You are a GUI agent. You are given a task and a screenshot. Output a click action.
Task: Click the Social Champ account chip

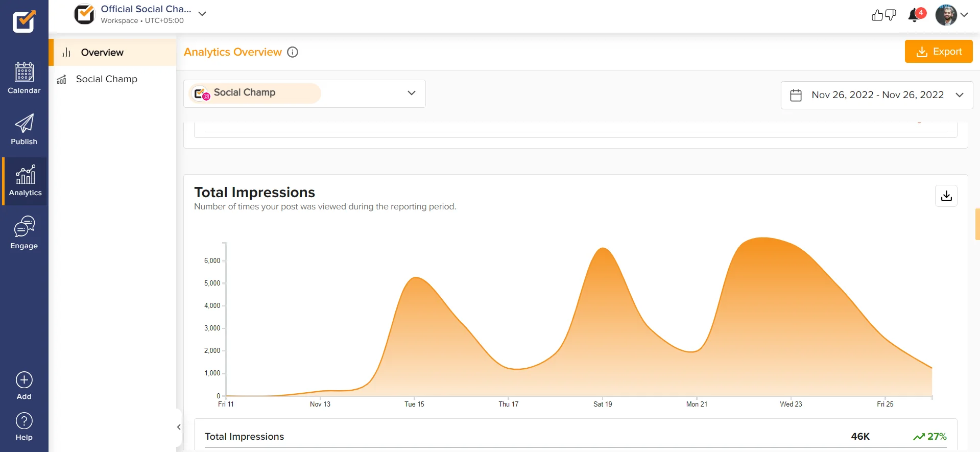coord(255,93)
